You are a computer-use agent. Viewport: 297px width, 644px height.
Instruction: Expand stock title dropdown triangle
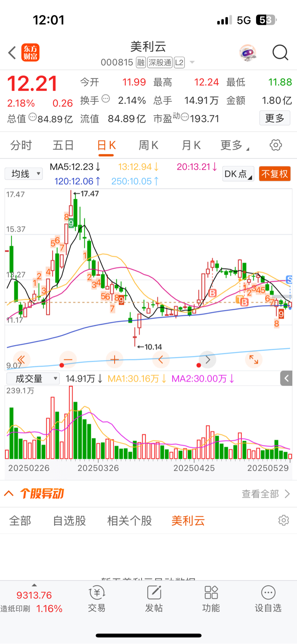click(x=192, y=62)
